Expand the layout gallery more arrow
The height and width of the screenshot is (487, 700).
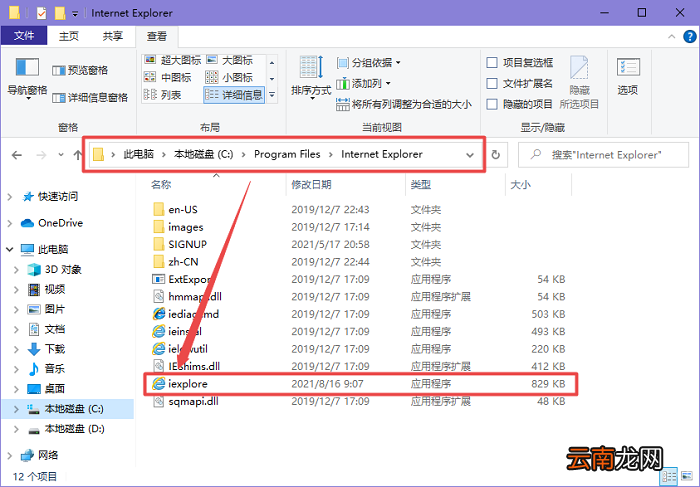pyautogui.click(x=272, y=95)
